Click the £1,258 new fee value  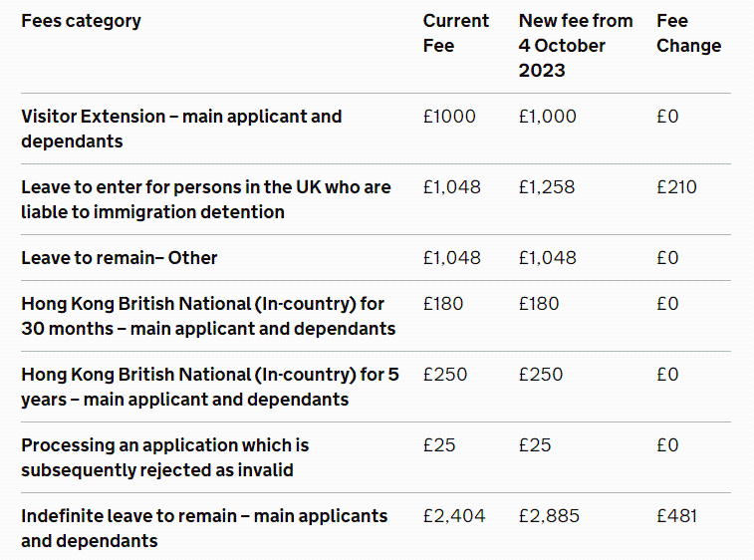click(x=547, y=187)
